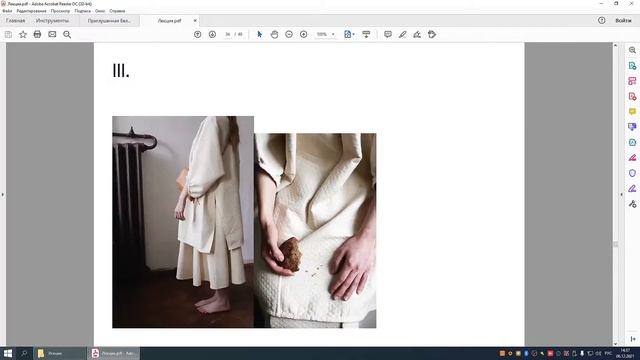This screenshot has width=640, height=360.
Task: Switch to the Главная tab
Action: point(16,20)
